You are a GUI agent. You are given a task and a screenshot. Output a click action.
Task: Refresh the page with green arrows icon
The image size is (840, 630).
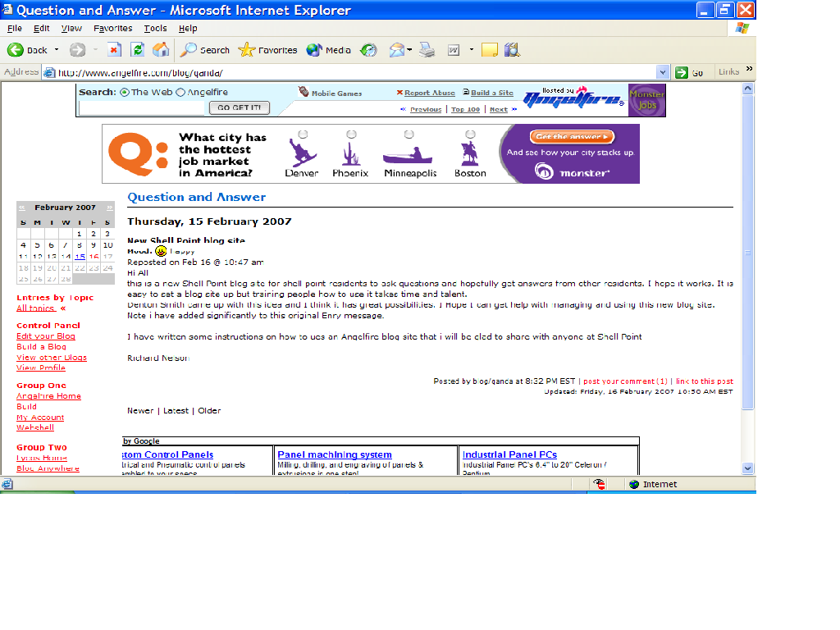click(138, 50)
